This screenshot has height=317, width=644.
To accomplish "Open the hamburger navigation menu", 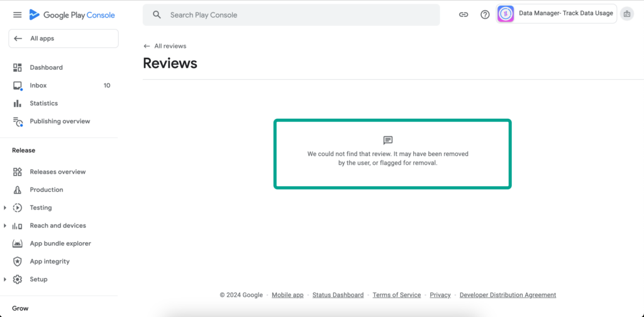I will (18, 14).
